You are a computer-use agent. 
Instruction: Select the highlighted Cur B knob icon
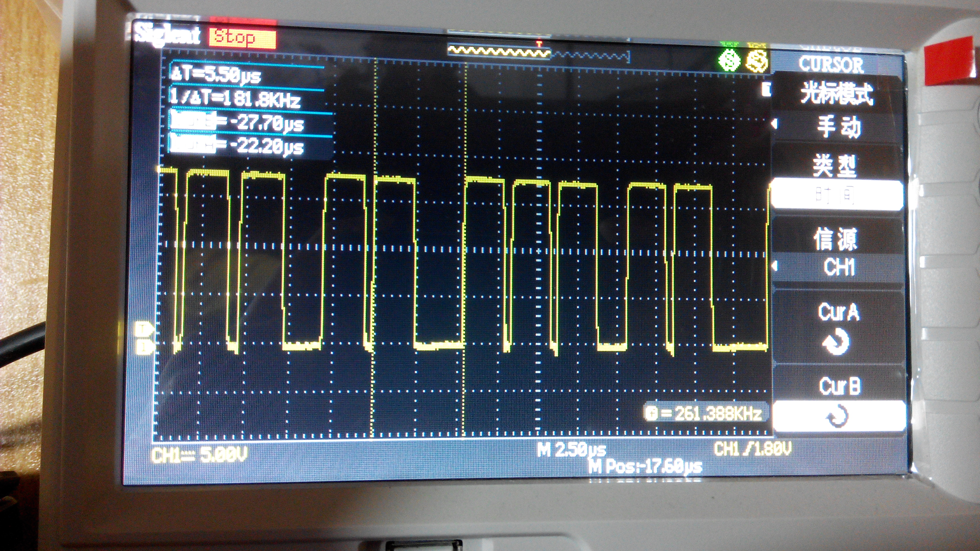point(838,416)
